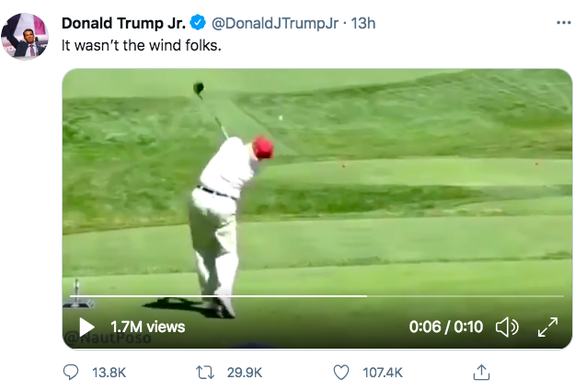The width and height of the screenshot is (586, 391).
Task: Click the 29.9K retweets count
Action: pos(244,373)
